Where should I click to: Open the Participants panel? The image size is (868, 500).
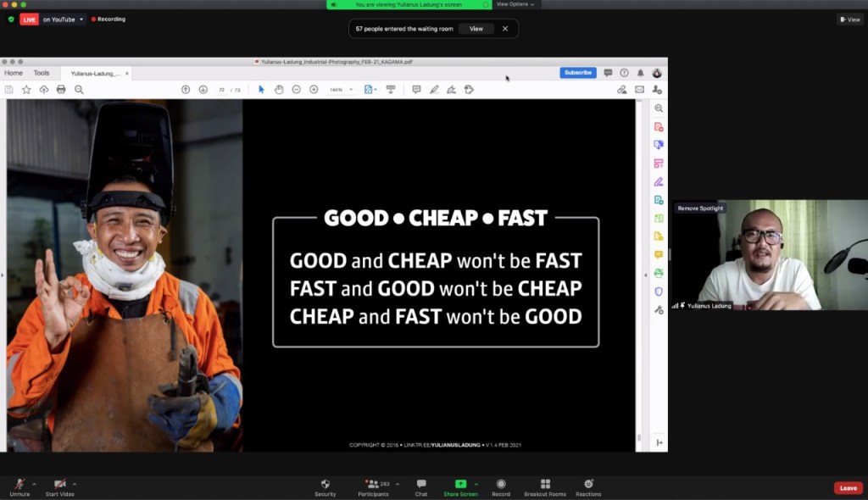(372, 485)
